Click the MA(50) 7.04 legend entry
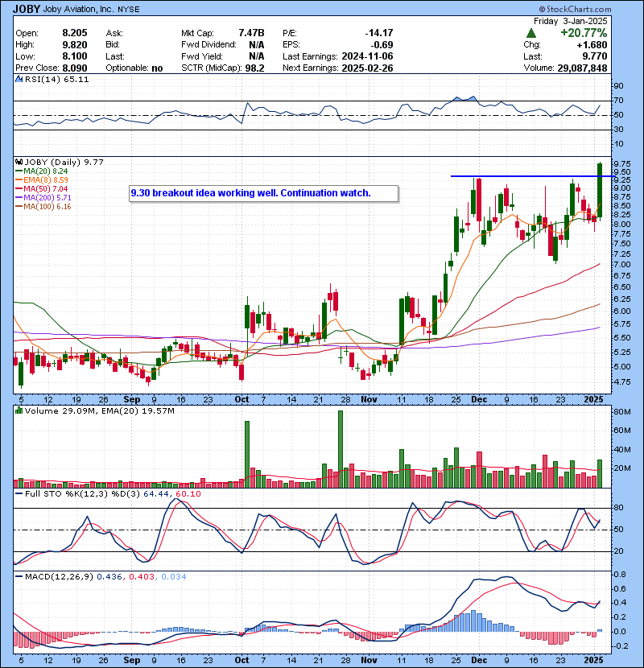644x668 pixels. [41, 188]
